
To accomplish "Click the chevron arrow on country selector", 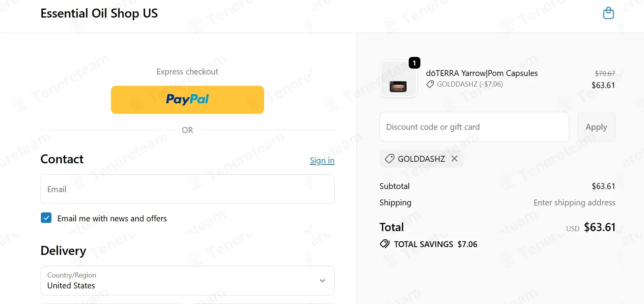I will pos(322,281).
